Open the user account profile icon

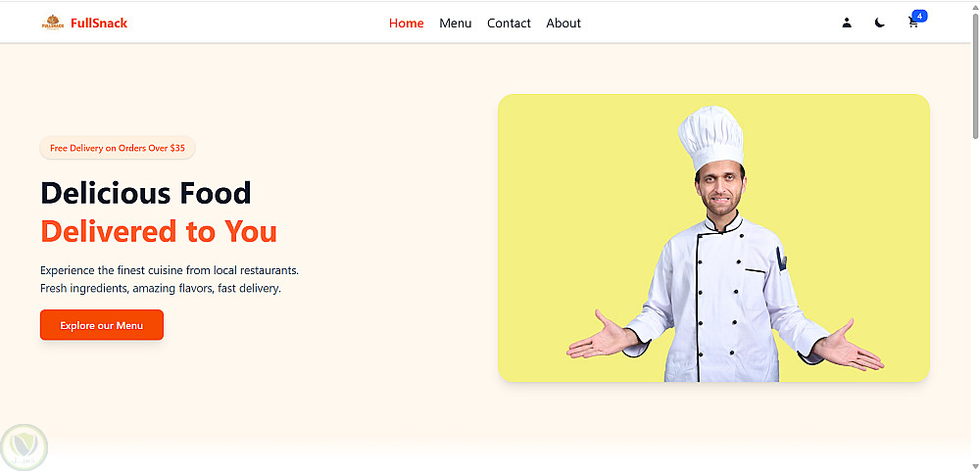(847, 24)
